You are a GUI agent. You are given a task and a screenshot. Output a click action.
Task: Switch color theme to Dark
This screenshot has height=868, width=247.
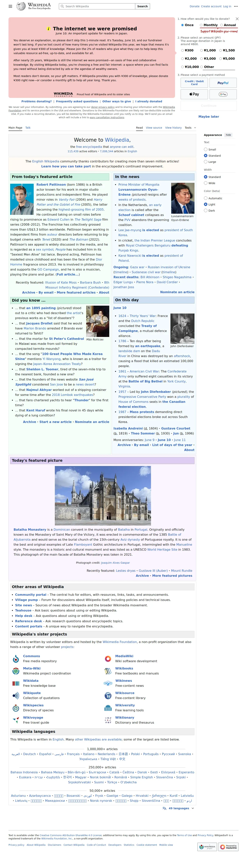(x=205, y=211)
